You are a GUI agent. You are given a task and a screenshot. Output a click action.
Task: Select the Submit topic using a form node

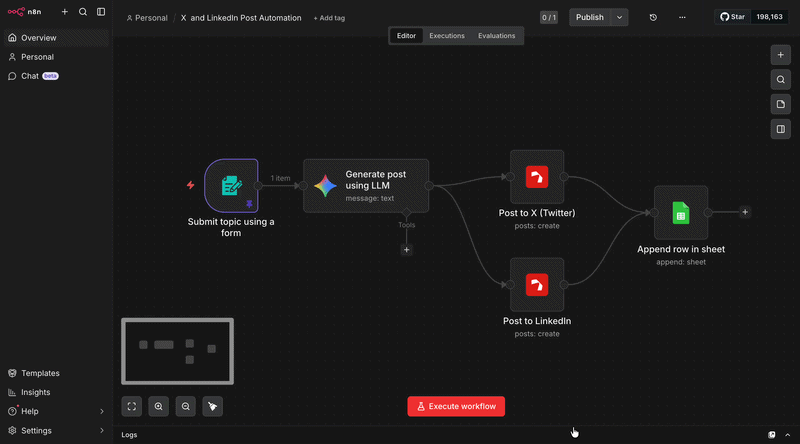(x=231, y=186)
